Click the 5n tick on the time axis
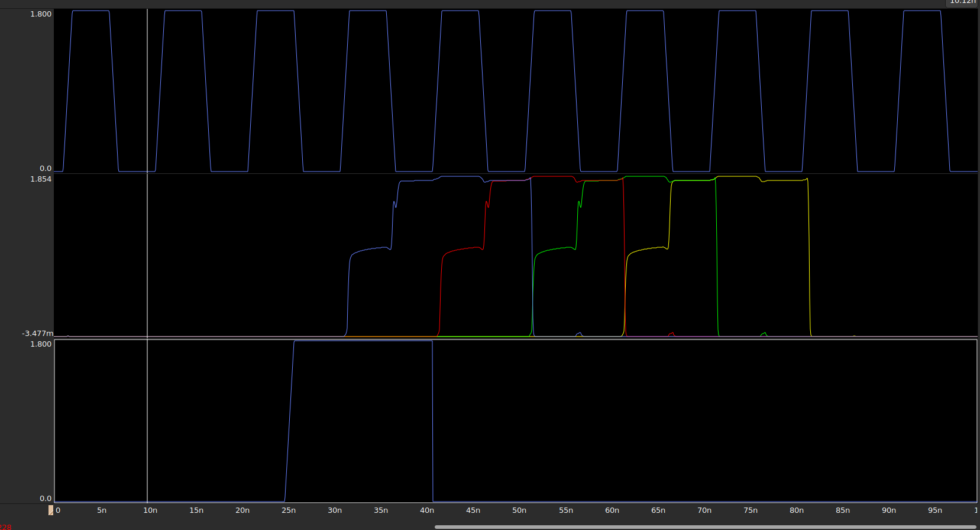The height and width of the screenshot is (530, 980). [x=102, y=510]
